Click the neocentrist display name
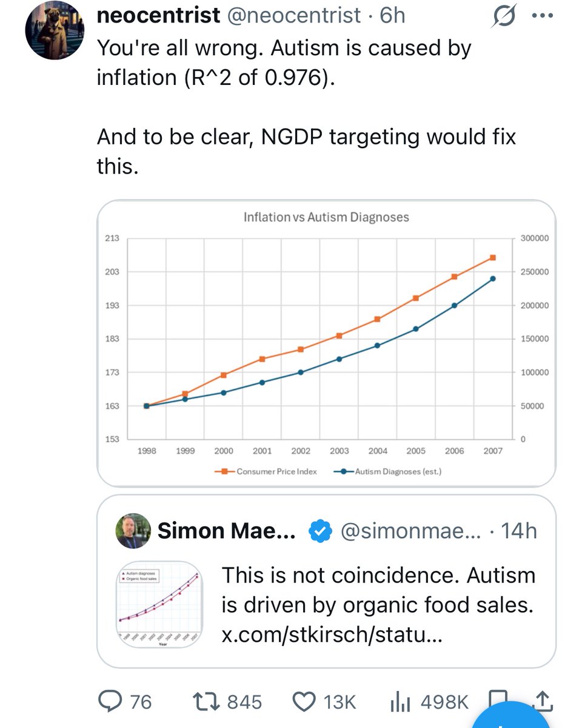Image resolution: width=582 pixels, height=728 pixels. (158, 16)
